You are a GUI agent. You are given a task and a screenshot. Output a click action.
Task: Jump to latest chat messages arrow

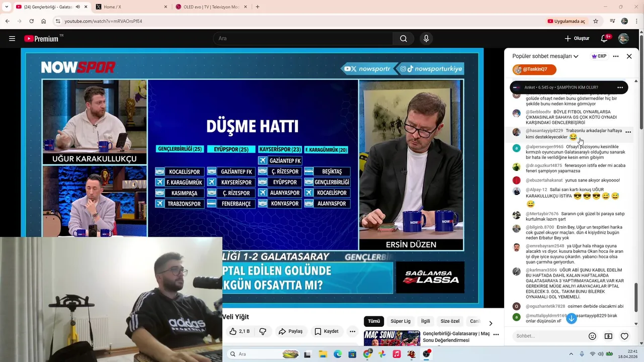tap(571, 318)
